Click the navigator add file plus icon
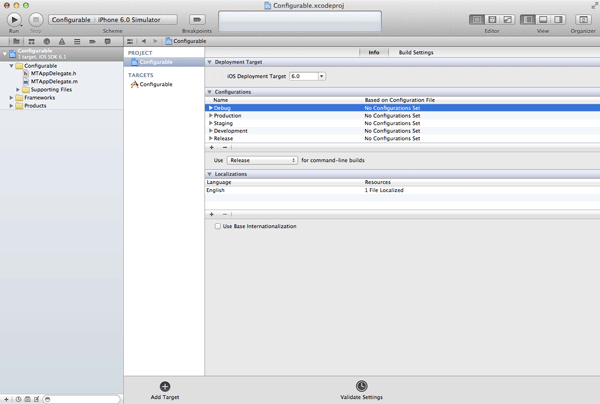Image resolution: width=600 pixels, height=404 pixels. [6, 399]
